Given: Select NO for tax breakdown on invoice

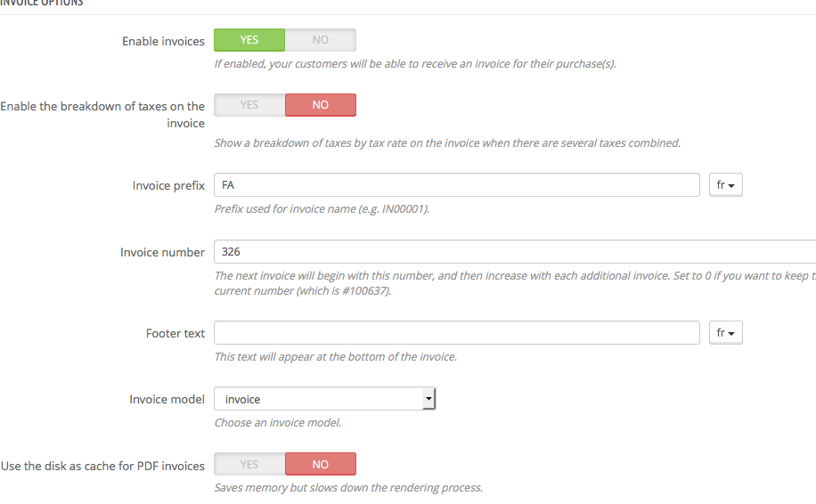Looking at the screenshot, I should point(321,105).
